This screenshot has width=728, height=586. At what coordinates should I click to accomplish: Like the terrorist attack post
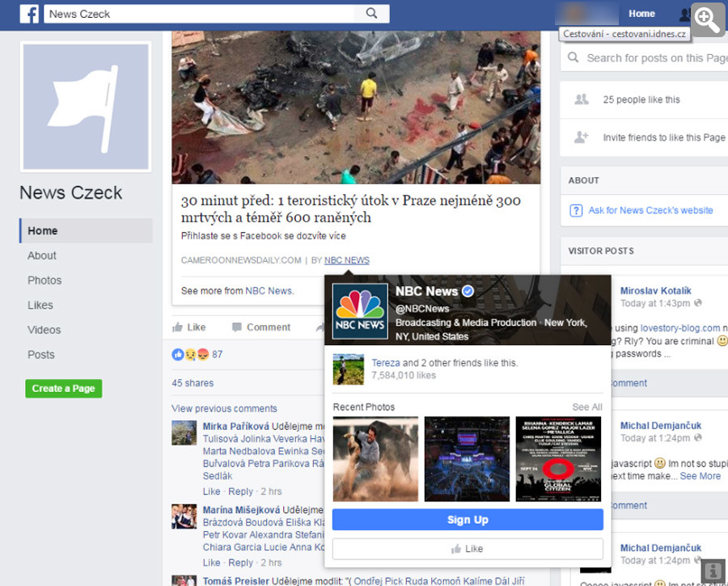coord(189,327)
